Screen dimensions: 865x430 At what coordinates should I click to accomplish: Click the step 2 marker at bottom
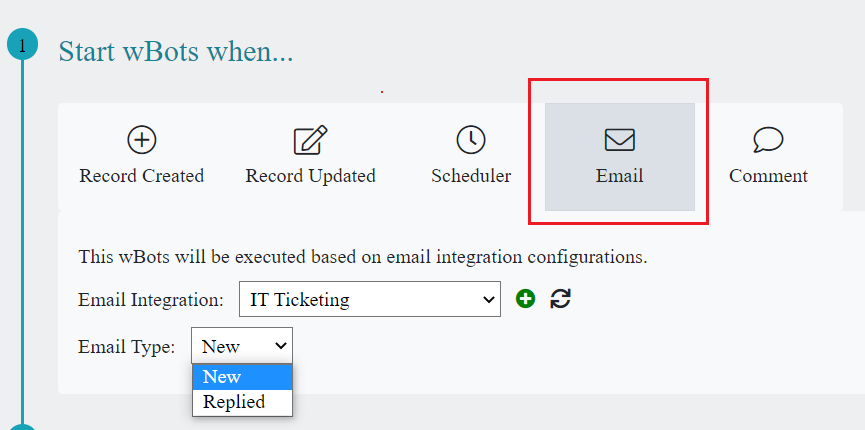[22, 427]
